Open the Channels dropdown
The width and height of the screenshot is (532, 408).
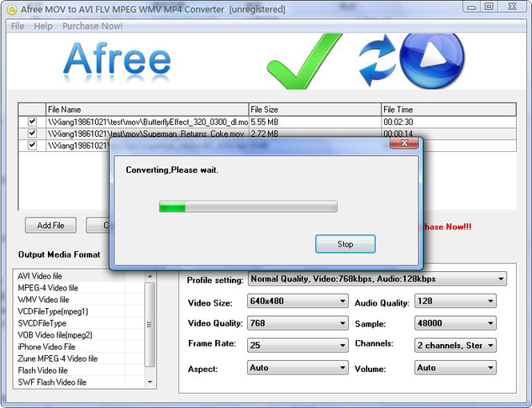coord(455,346)
